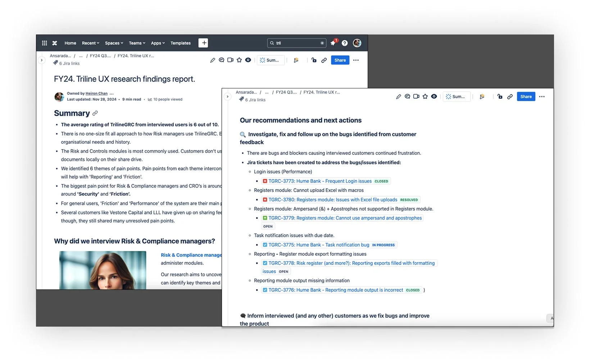Screen dimensions: 590x364
Task: Open ellipsis next to owner name
Action: (x=112, y=93)
